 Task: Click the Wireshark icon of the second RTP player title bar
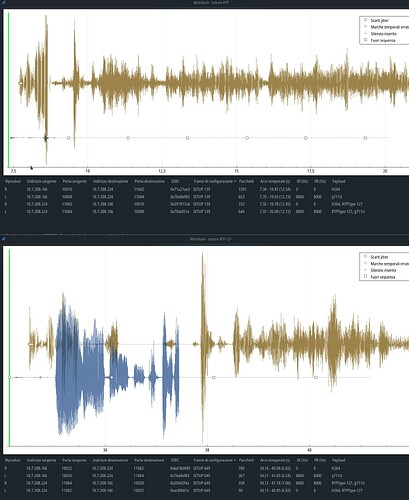3,238
